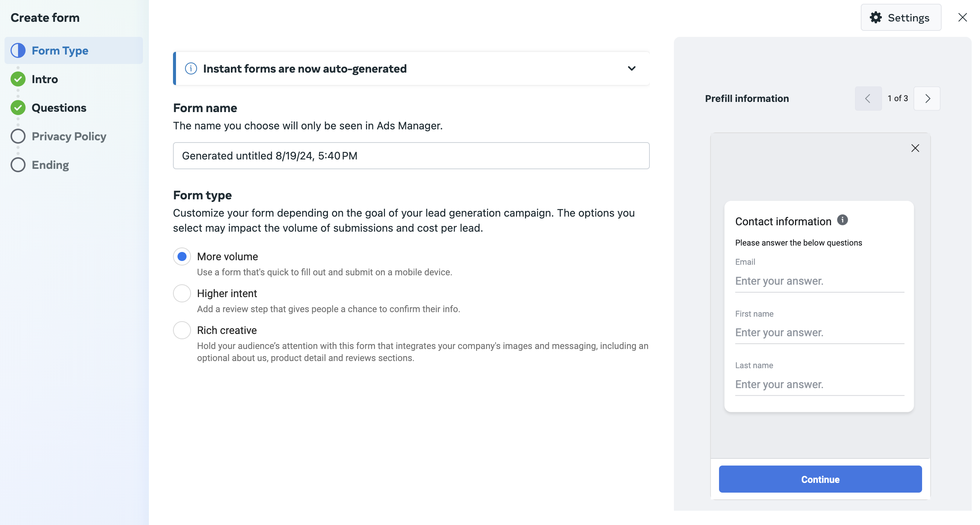Screen dimensions: 980x525
Task: Click 'Instant forms are now auto-generated' banner title
Action: pos(305,68)
